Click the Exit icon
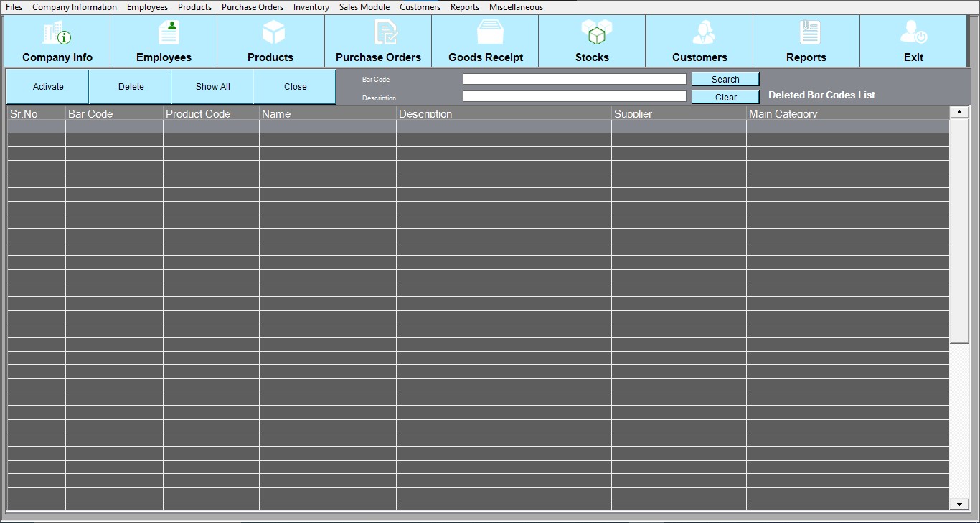The height and width of the screenshot is (523, 980). click(914, 33)
